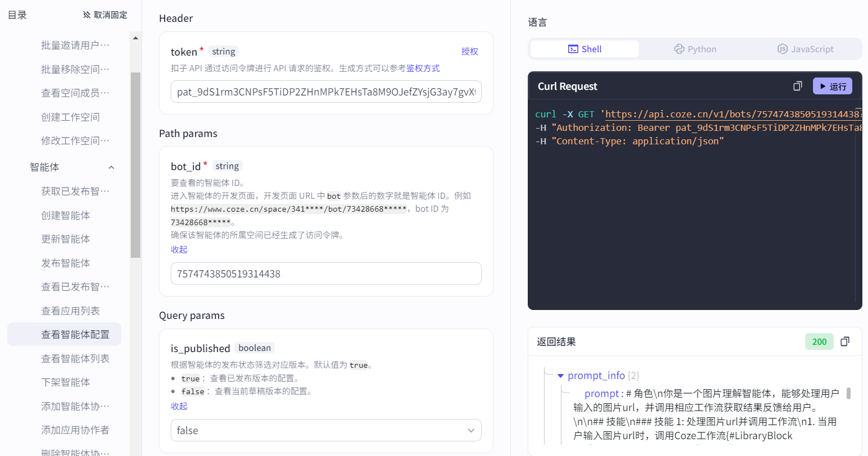The width and height of the screenshot is (868, 456).
Task: Click the 200 status badge
Action: coord(819,341)
